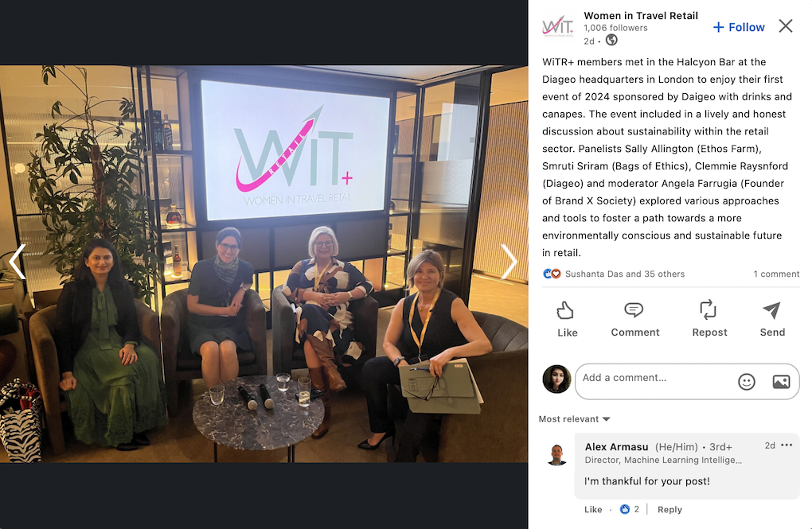Screen dimensions: 812x529
Task: Click the thumbs-up Like icon
Action: (x=565, y=310)
